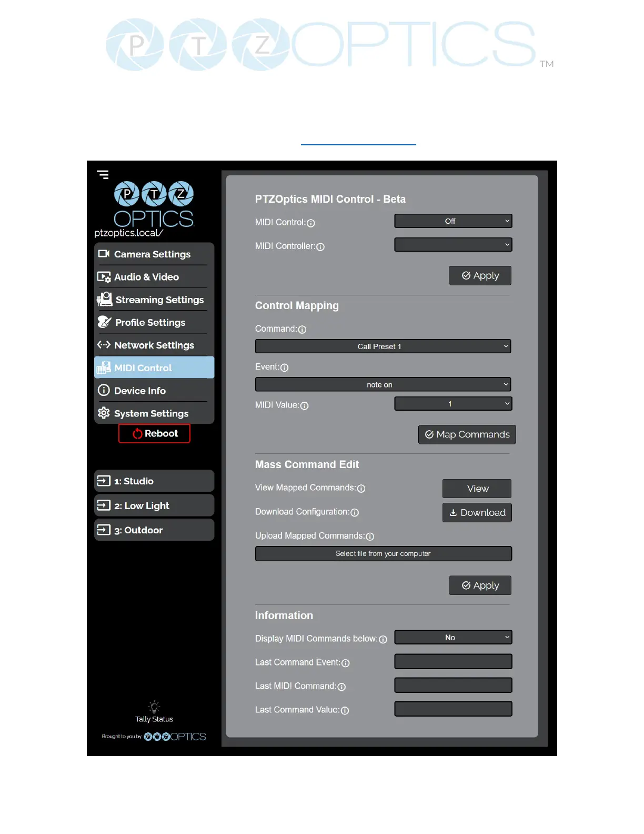Click the Map Commands button
The height and width of the screenshot is (834, 644).
pos(467,435)
